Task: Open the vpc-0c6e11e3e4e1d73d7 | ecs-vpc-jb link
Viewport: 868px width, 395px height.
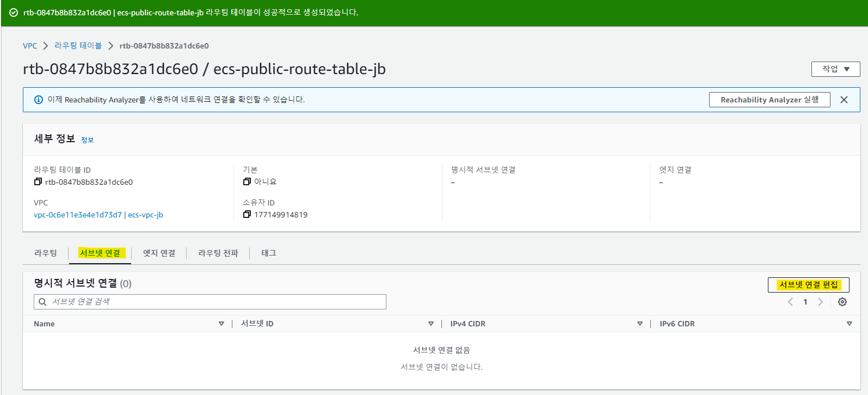Action: click(99, 215)
